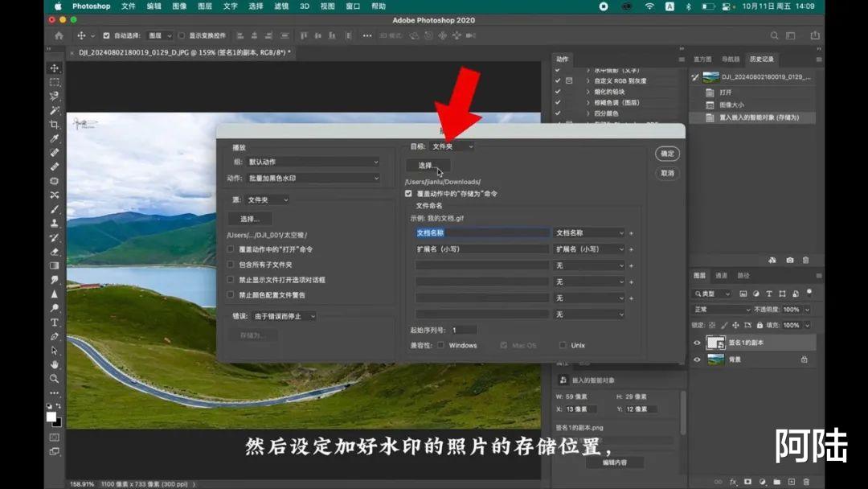Image resolution: width=868 pixels, height=489 pixels.
Task: Select the Hand tool
Action: click(55, 364)
